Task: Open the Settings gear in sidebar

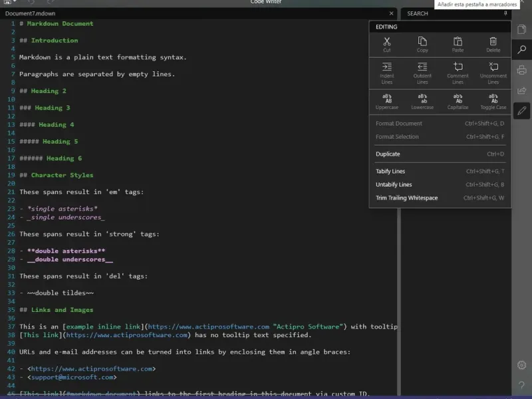Action: [522, 365]
